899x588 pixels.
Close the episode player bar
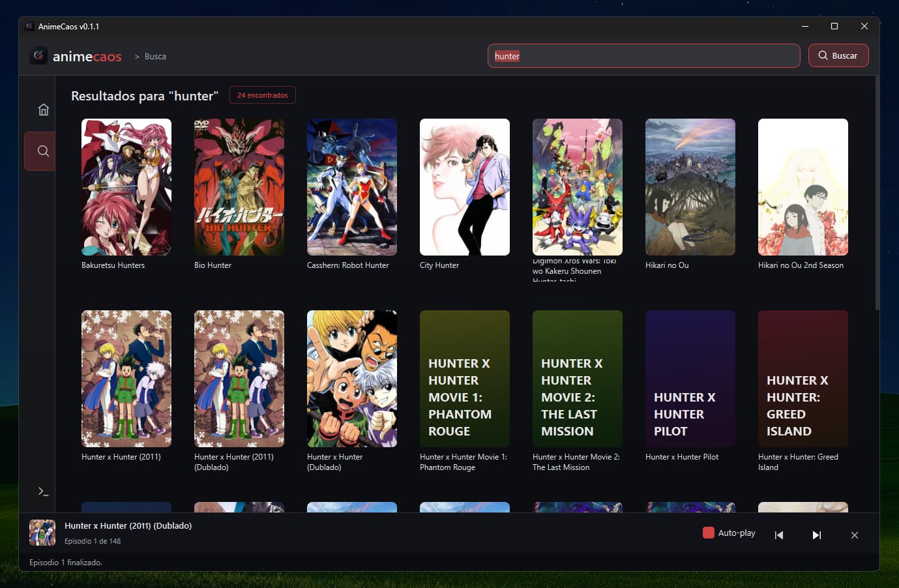point(855,535)
